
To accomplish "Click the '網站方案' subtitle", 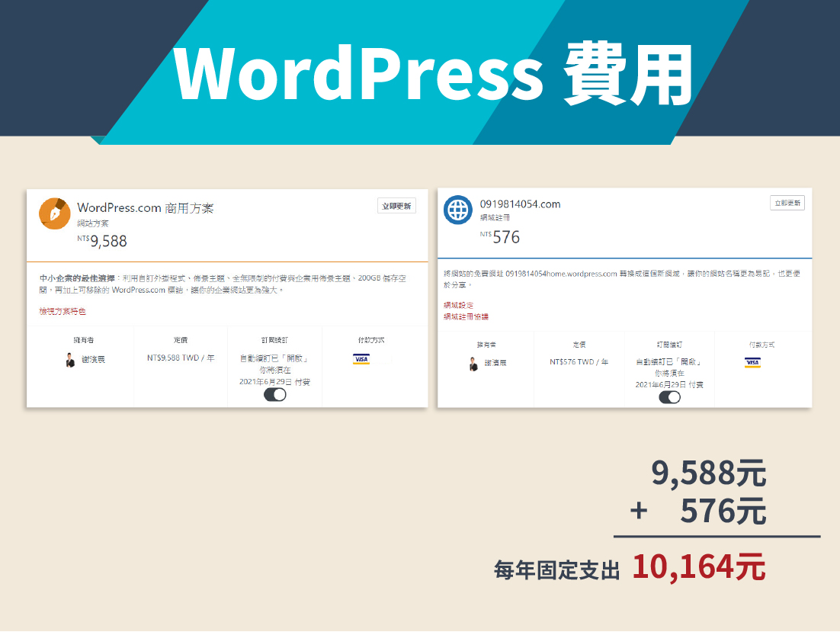I will (93, 223).
